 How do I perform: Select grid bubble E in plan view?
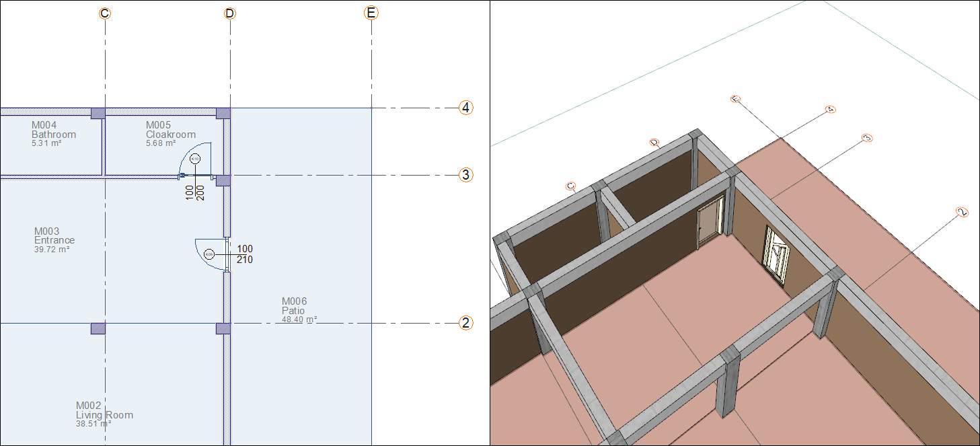371,13
